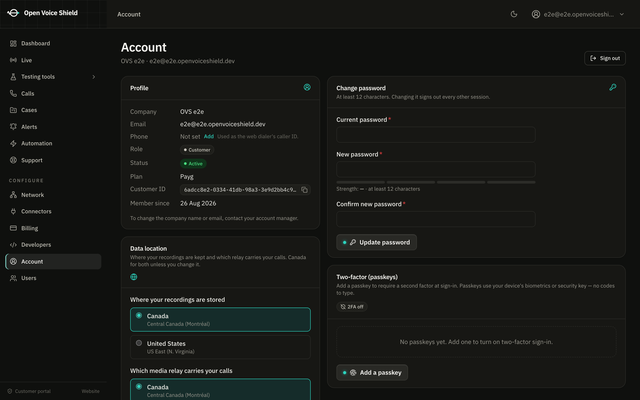Focus the Current password field
This screenshot has width=640, height=400.
pos(436,135)
